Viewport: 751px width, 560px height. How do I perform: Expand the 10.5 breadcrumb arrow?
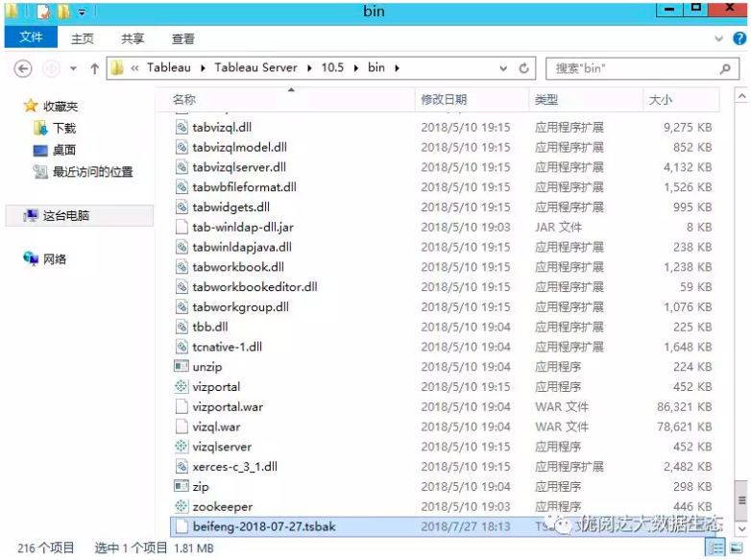click(x=356, y=68)
